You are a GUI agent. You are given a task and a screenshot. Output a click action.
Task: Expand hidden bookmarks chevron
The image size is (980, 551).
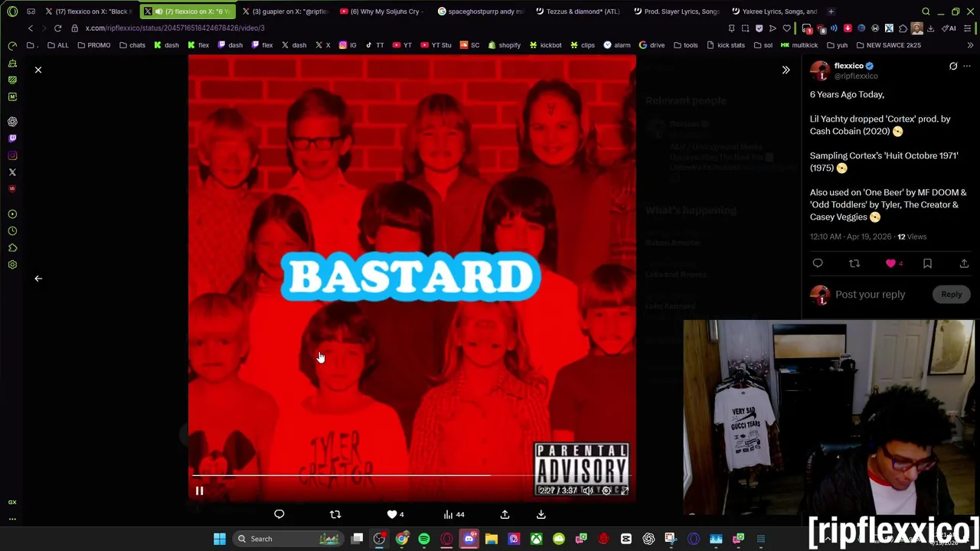pyautogui.click(x=970, y=45)
